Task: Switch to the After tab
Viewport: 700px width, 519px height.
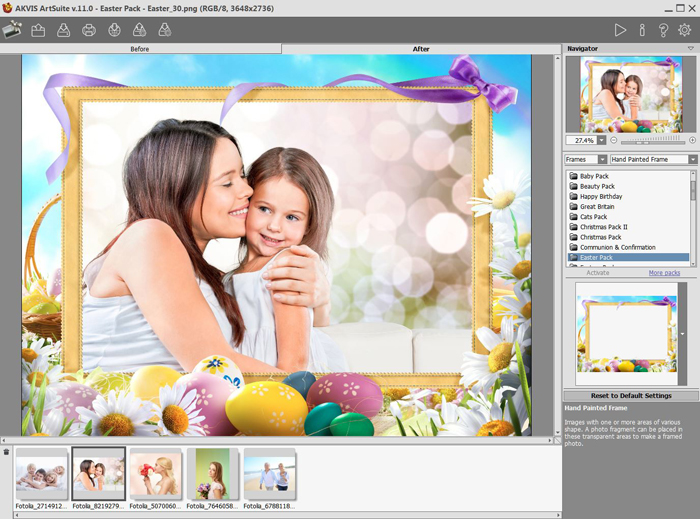Action: pyautogui.click(x=420, y=48)
